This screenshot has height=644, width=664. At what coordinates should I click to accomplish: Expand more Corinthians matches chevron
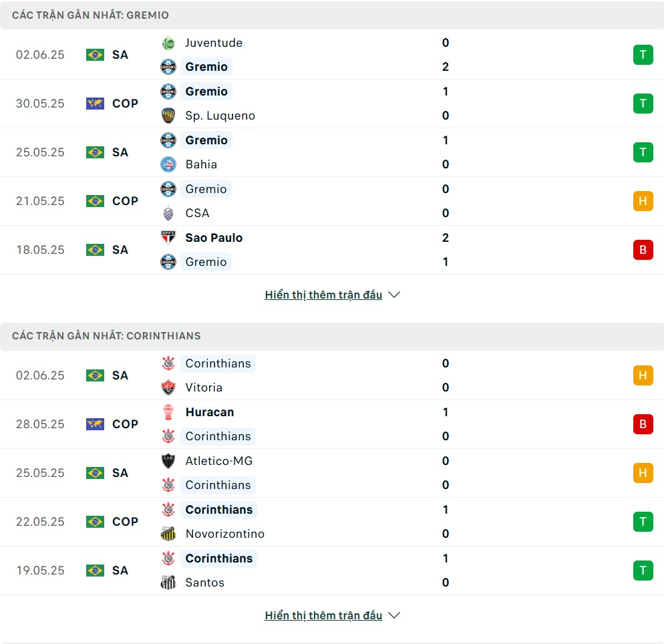pyautogui.click(x=394, y=615)
